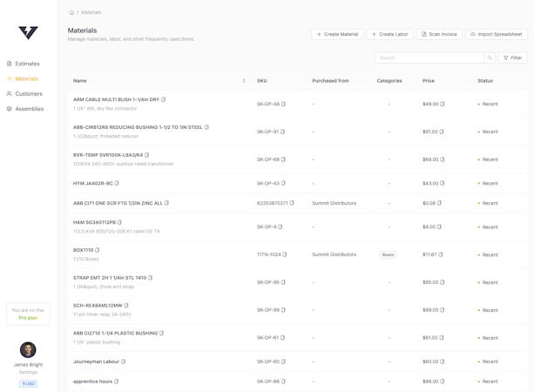Image resolution: width=534 pixels, height=392 pixels.
Task: Open the USD currency selector
Action: [x=28, y=383]
